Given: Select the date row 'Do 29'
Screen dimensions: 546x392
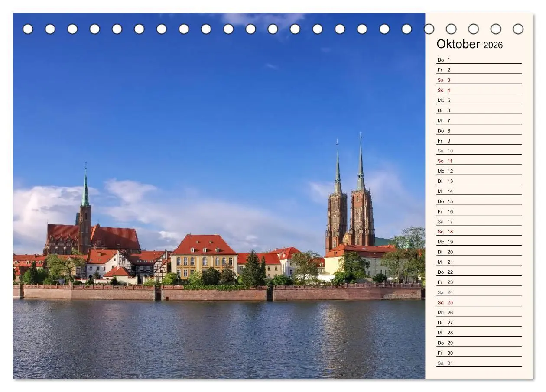Looking at the screenshot, I should pos(479,343).
